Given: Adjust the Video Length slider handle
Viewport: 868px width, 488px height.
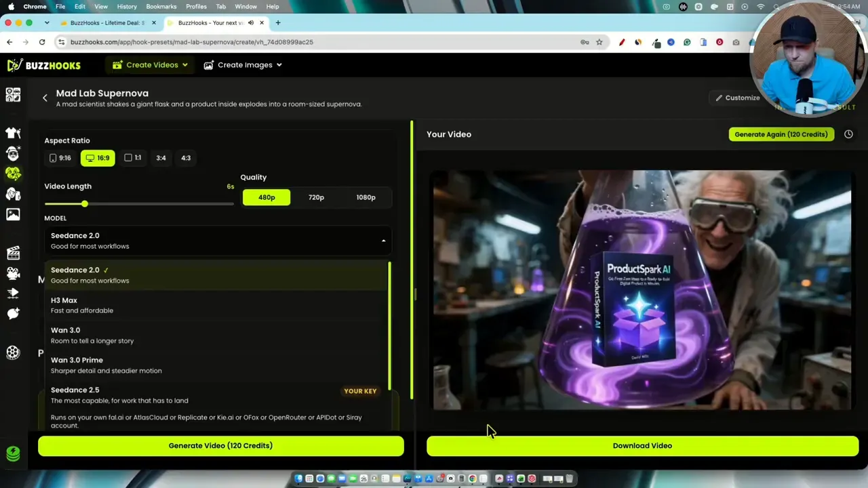Looking at the screenshot, I should click(85, 204).
